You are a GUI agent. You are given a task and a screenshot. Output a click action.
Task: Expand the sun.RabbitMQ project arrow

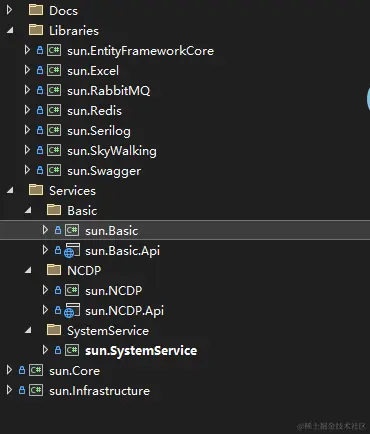point(27,90)
